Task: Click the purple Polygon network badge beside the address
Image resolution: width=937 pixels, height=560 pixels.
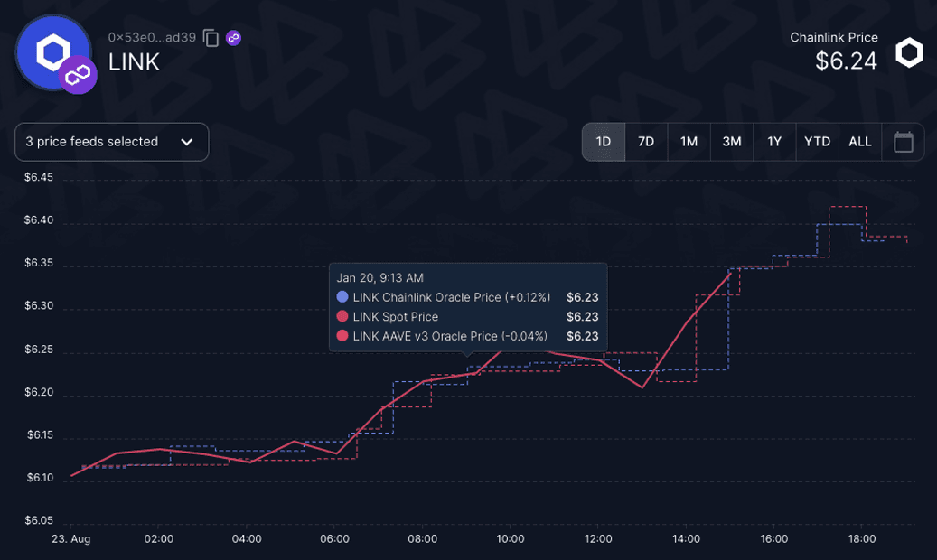Action: click(x=234, y=38)
